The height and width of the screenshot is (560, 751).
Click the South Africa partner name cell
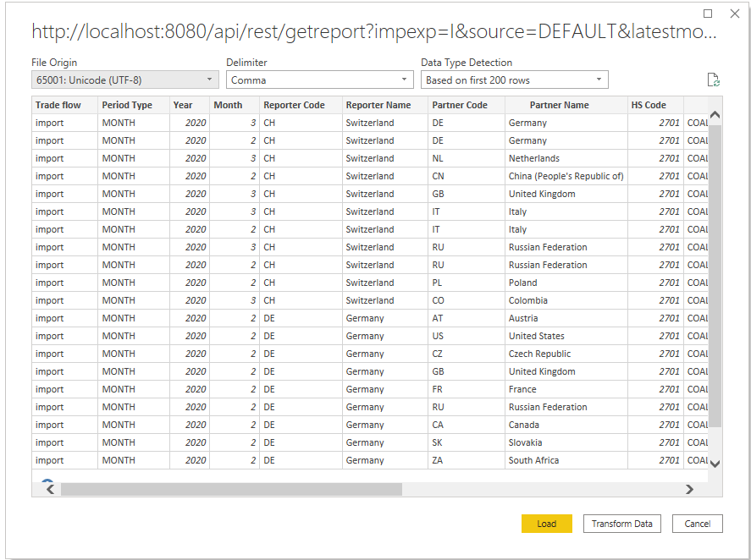(566, 460)
